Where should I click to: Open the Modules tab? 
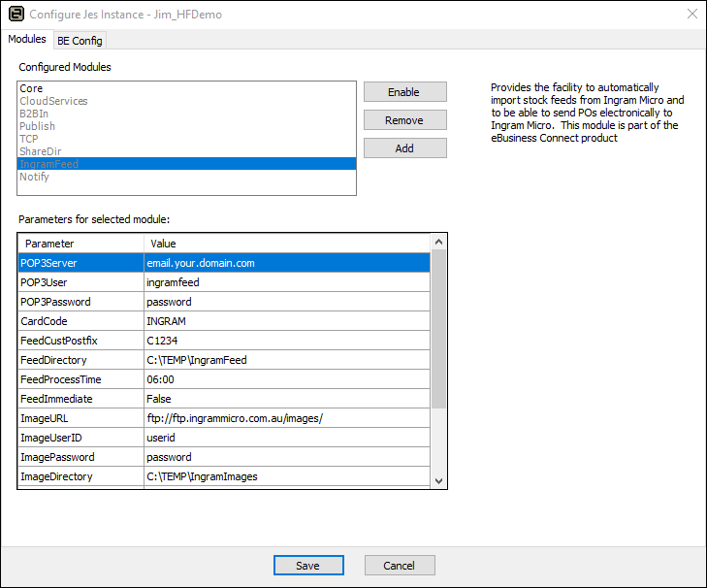(27, 40)
